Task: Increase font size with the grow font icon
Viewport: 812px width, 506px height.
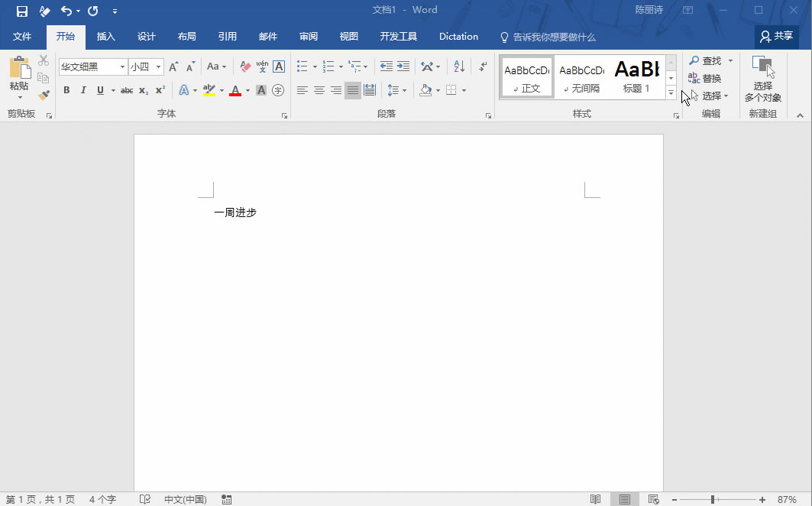Action: 173,66
